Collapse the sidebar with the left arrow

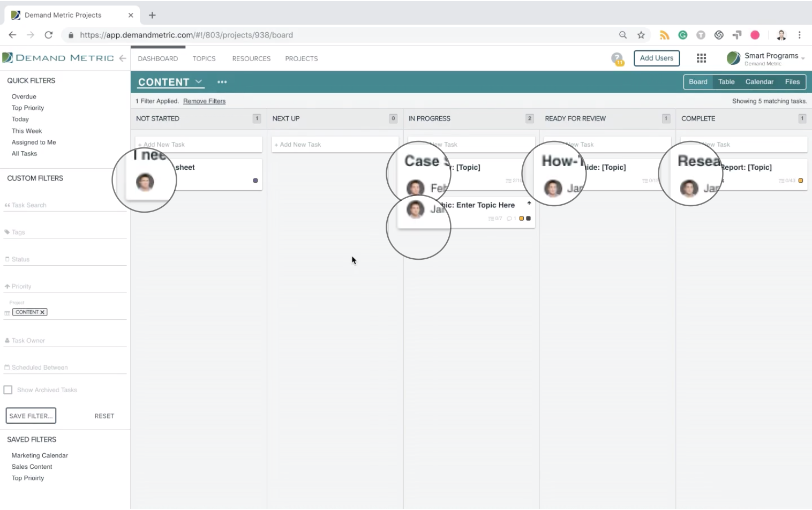[x=123, y=58]
